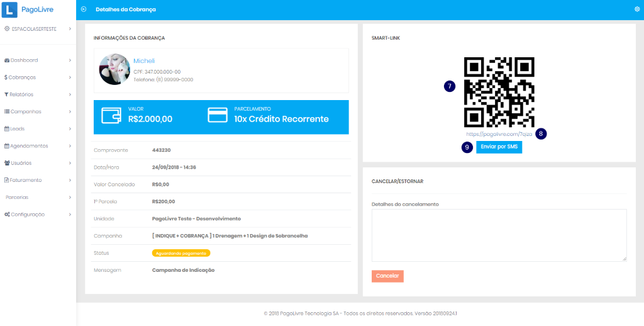The image size is (644, 326).
Task: Click the people icon for Usuários
Action: pyautogui.click(x=6, y=163)
